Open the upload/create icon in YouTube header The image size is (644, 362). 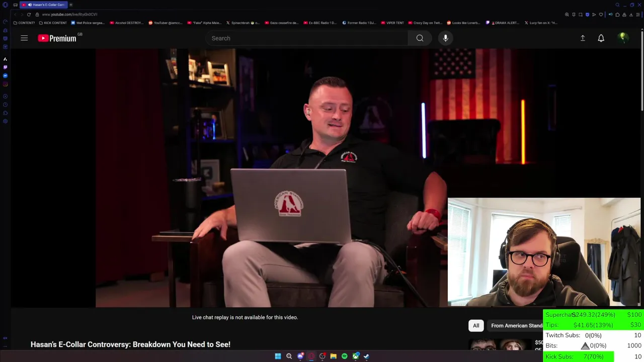[583, 38]
